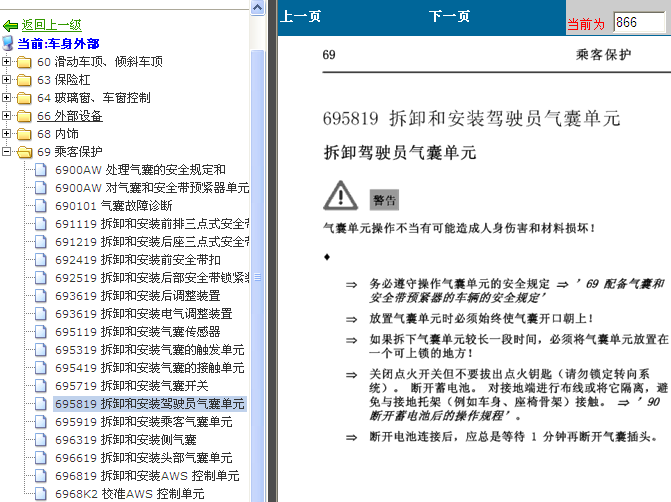Go to next page with 下一页

tap(449, 17)
